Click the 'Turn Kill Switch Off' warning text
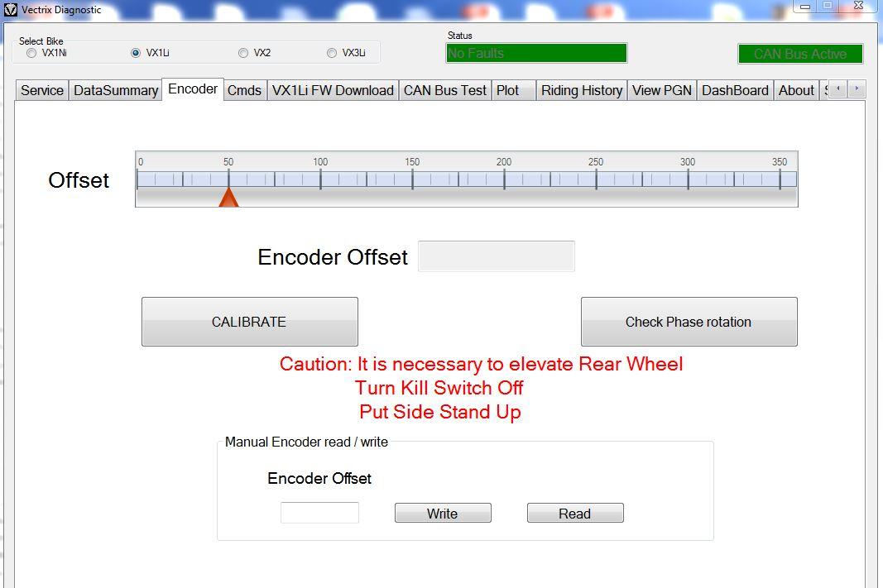The height and width of the screenshot is (588, 883). pos(439,388)
